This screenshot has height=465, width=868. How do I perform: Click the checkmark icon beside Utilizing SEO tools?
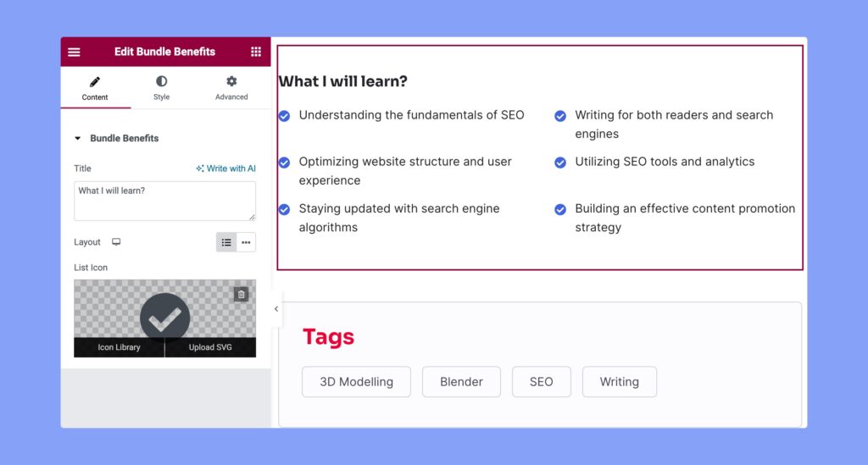point(560,163)
